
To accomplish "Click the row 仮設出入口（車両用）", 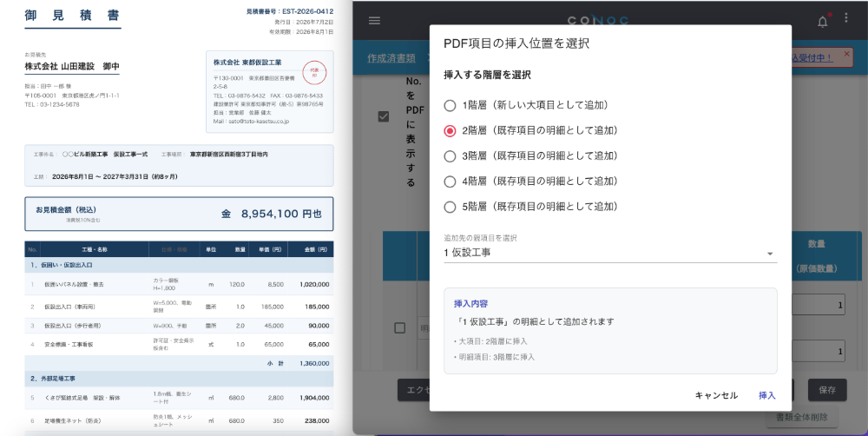I will pyautogui.click(x=179, y=307).
